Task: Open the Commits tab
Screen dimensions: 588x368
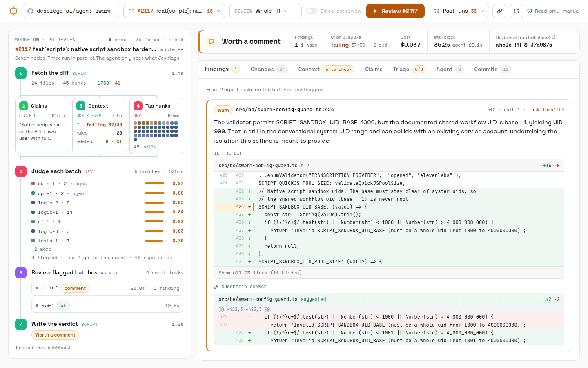Action: tap(492, 70)
